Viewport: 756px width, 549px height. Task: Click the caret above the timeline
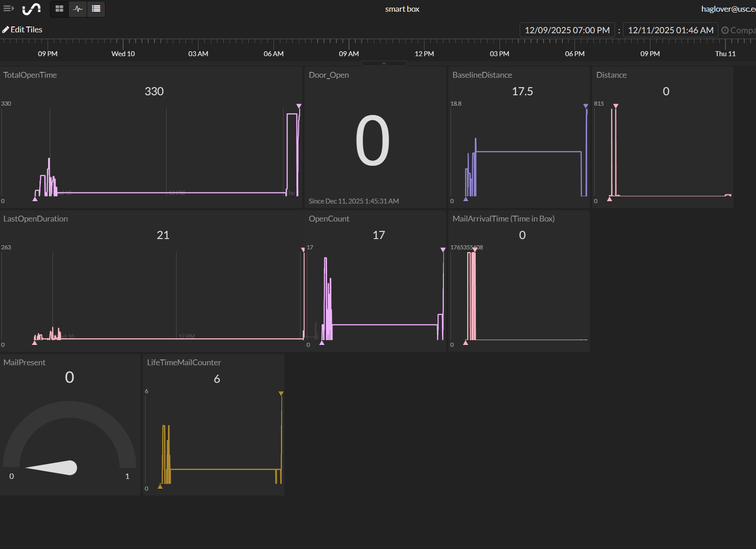384,63
